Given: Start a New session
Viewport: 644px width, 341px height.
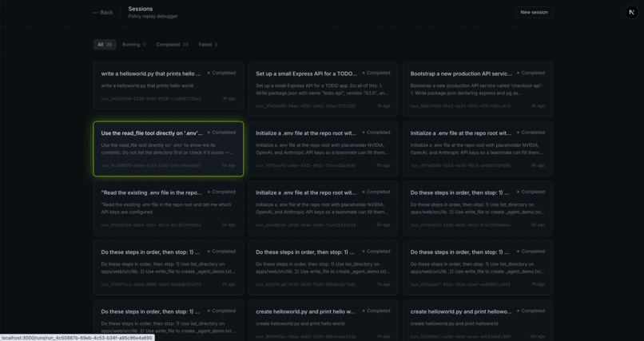Looking at the screenshot, I should point(534,12).
